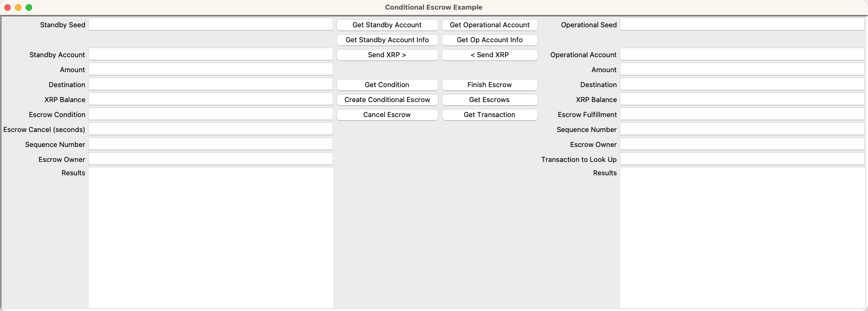Image resolution: width=868 pixels, height=311 pixels.
Task: Click Create Conditional Escrow
Action: [387, 99]
